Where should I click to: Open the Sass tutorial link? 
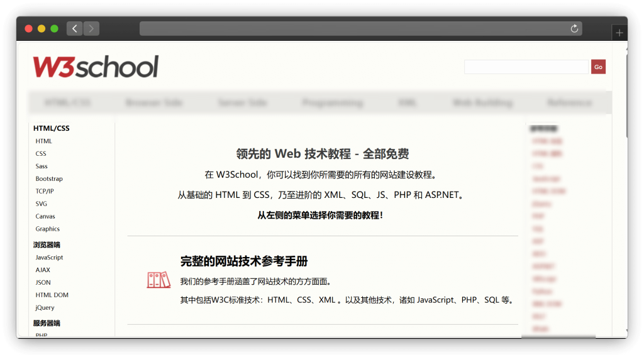pyautogui.click(x=42, y=167)
